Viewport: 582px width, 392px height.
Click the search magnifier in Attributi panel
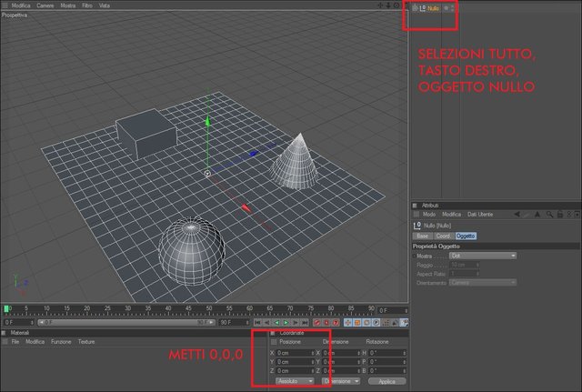549,214
